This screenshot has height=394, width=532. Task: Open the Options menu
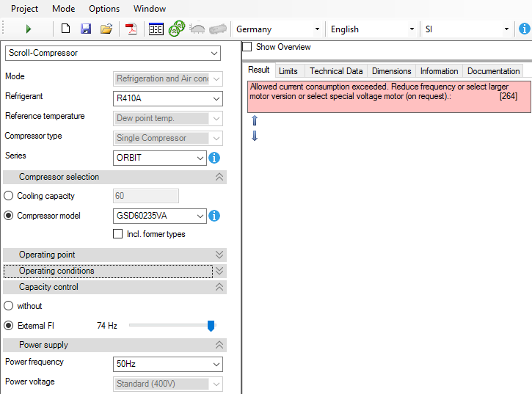pyautogui.click(x=104, y=9)
